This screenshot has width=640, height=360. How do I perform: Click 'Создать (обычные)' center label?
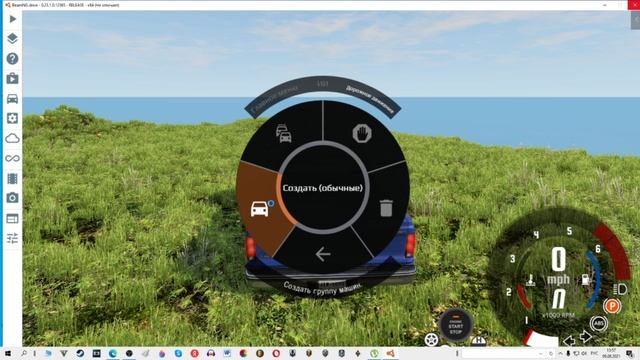click(322, 188)
